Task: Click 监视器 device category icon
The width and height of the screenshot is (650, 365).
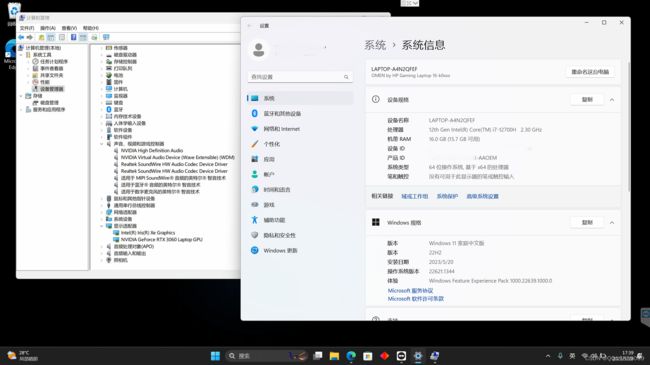Action: 109,96
